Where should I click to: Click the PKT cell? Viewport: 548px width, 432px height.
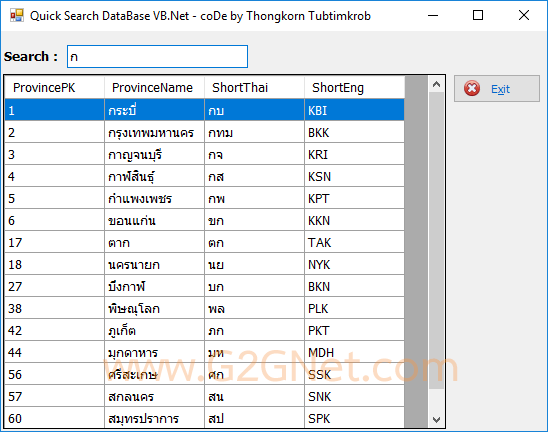354,331
